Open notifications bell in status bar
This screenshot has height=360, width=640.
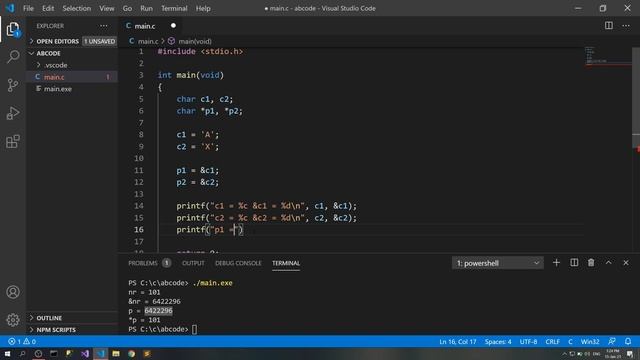pyautogui.click(x=628, y=341)
